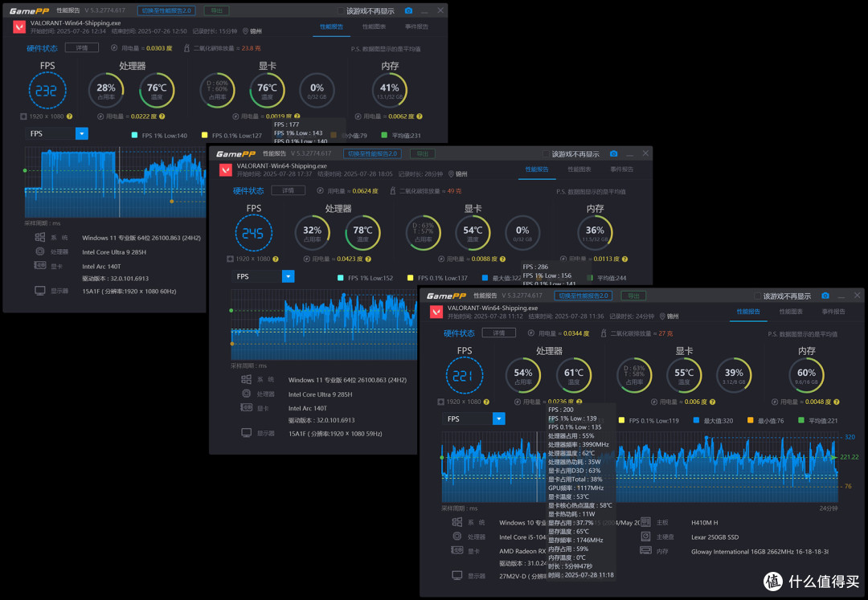This screenshot has height=600, width=868.
Task: Click the 内存 RAM icon beside Gloway International 16GB
Action: 645,551
